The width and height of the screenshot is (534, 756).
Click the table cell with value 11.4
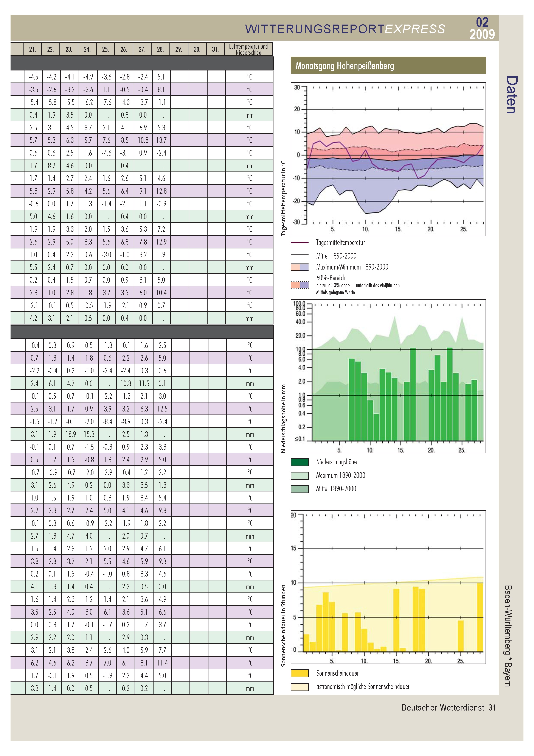pyautogui.click(x=162, y=663)
